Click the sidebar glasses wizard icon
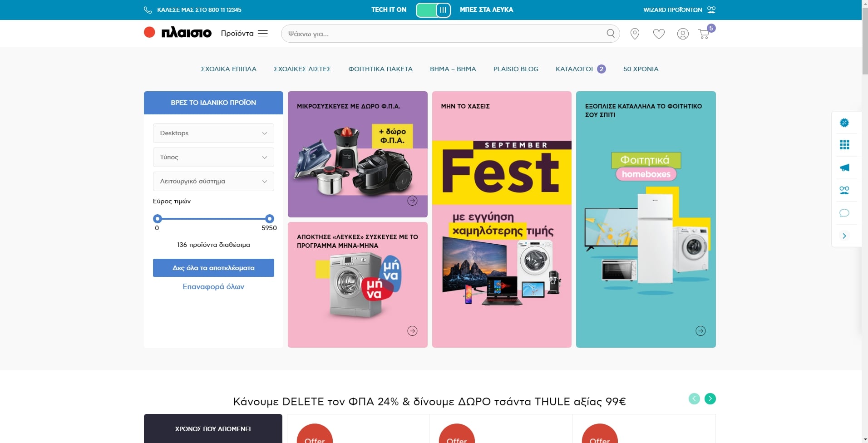 tap(844, 190)
